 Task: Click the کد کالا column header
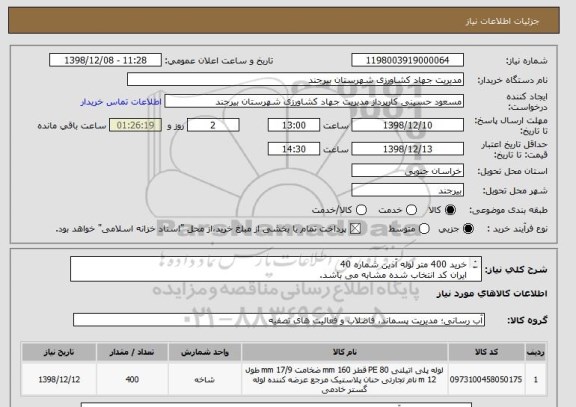pyautogui.click(x=486, y=352)
